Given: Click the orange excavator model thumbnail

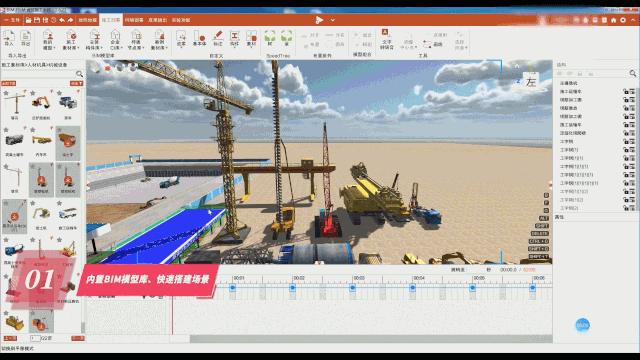Looking at the screenshot, I should 41,104.
